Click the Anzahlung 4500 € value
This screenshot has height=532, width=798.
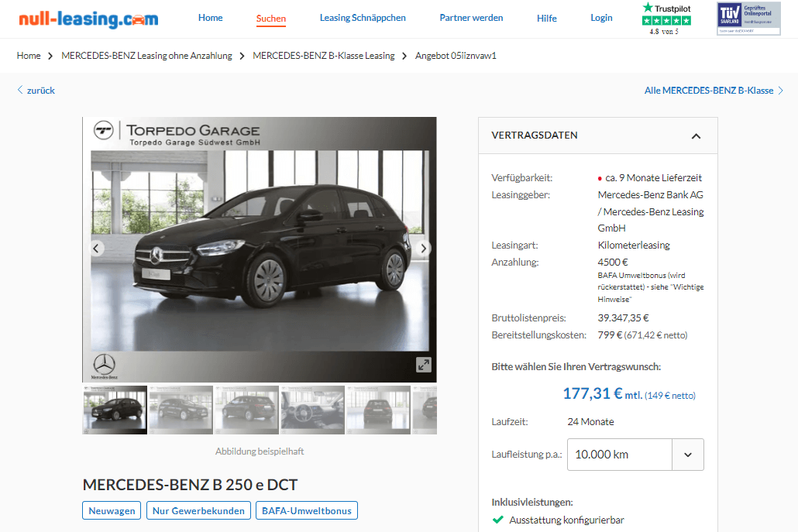613,263
